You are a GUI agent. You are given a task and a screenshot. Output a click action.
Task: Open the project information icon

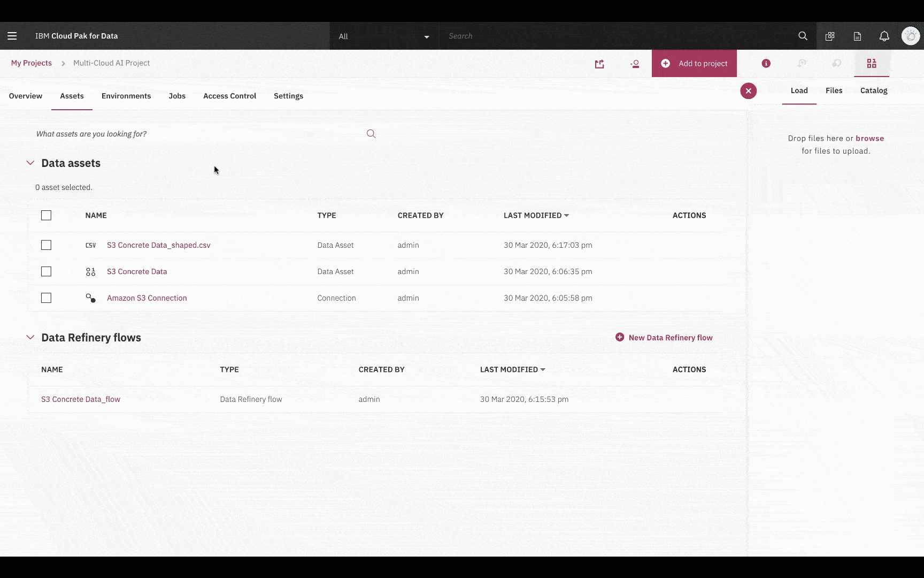(766, 63)
